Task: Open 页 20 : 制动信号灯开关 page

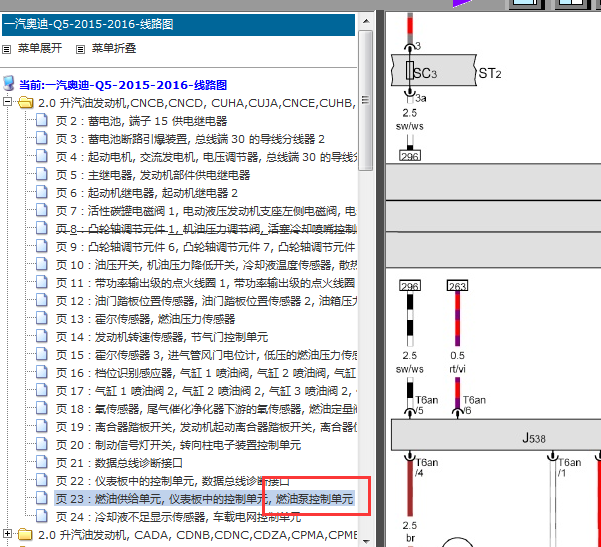Action: 178,445
